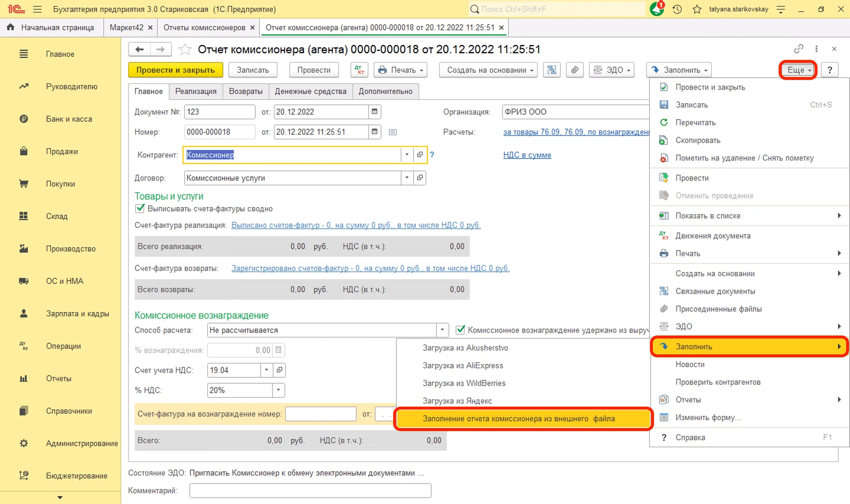Open related documents structure toolbar icon
The width and height of the screenshot is (850, 504).
[x=552, y=70]
